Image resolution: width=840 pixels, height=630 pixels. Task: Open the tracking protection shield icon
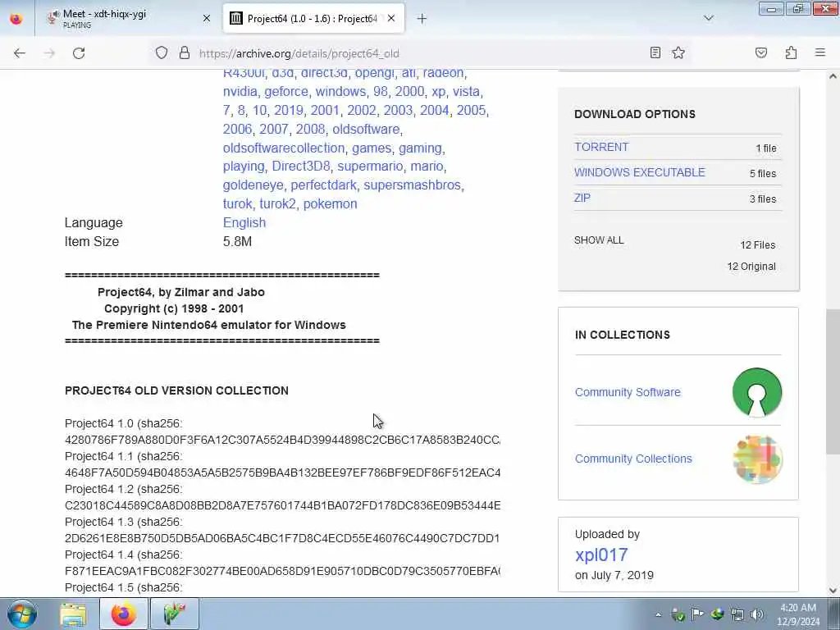[x=162, y=52]
